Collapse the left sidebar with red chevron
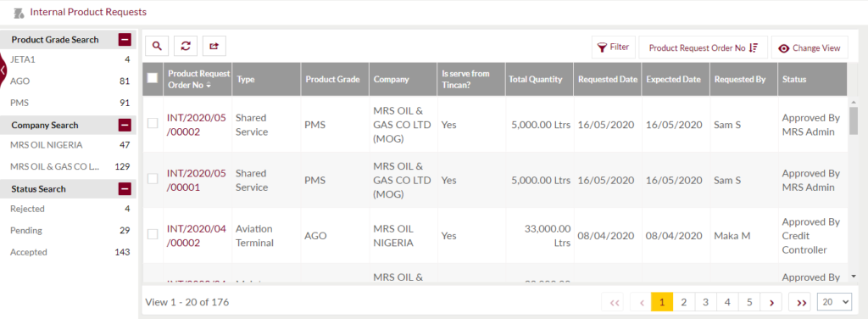Screen dimensions: 868x319 pos(3,70)
